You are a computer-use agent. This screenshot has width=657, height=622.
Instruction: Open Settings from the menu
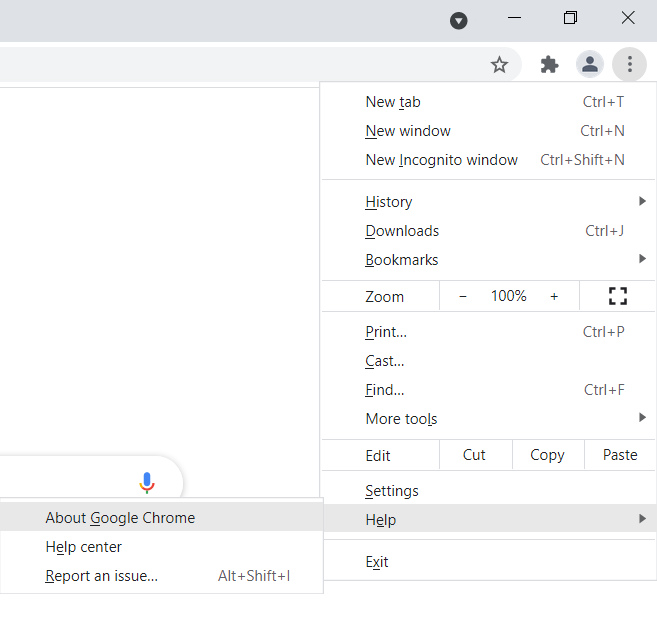pos(392,491)
